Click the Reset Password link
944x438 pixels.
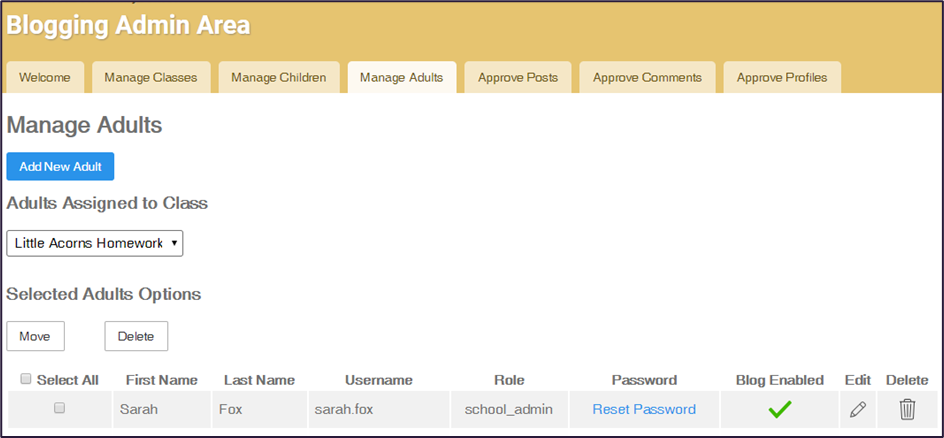[644, 409]
